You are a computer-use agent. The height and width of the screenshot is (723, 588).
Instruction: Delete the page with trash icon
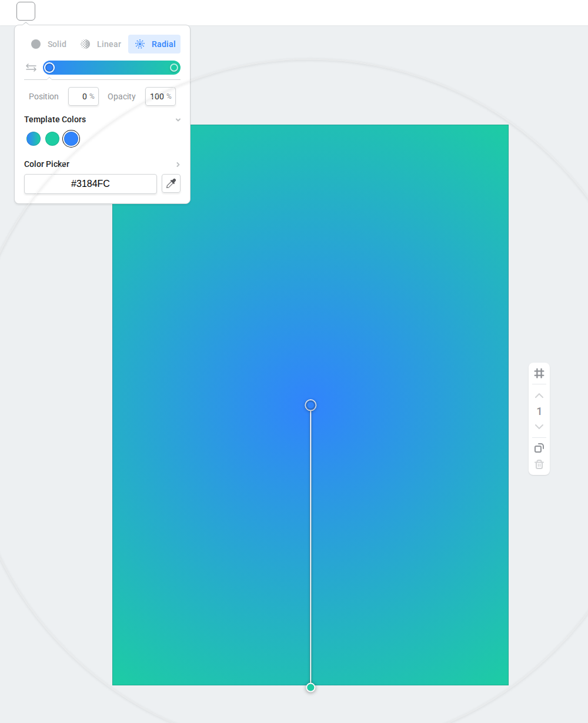pos(539,464)
